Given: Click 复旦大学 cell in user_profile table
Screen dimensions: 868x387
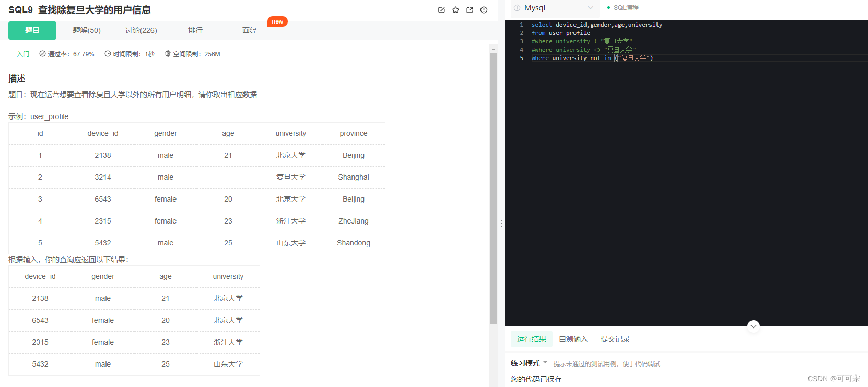Looking at the screenshot, I should 291,177.
